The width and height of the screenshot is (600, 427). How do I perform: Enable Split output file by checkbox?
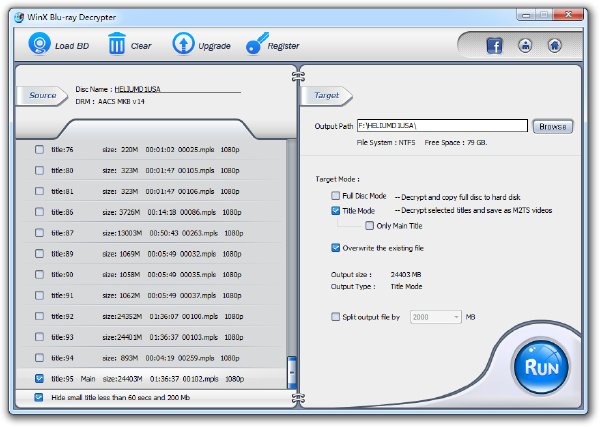pos(335,317)
